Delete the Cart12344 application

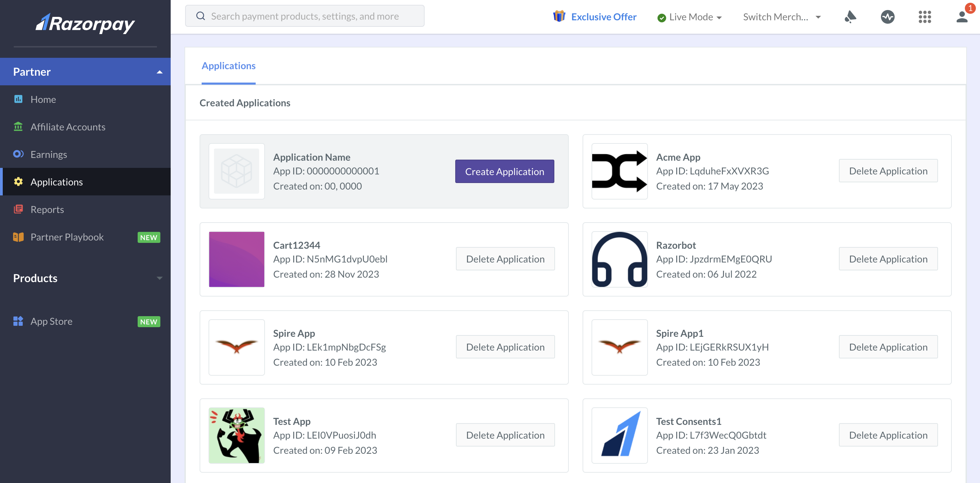tap(505, 259)
